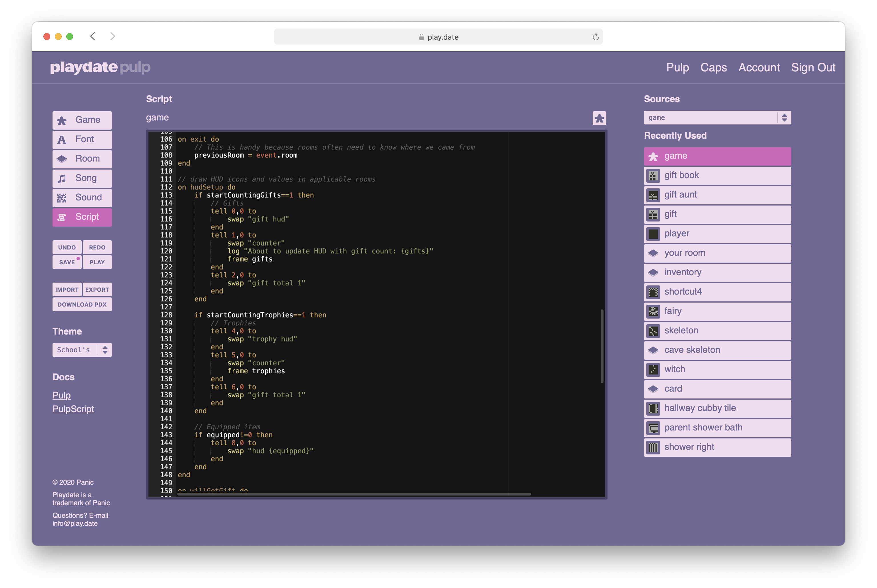Click the DOWNLOAD PDX button
Viewport: 877px width, 588px height.
pyautogui.click(x=82, y=305)
